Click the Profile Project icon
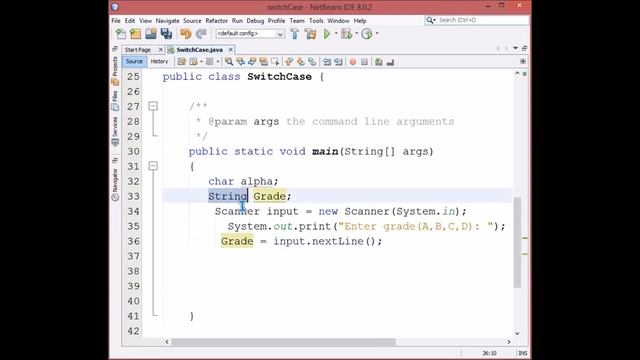This screenshot has width=640, height=360. point(367,34)
